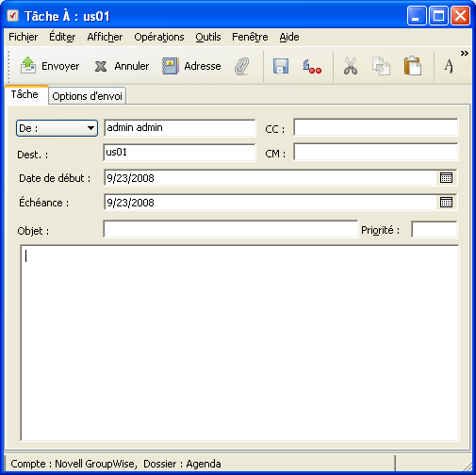The height and width of the screenshot is (475, 476).
Task: Click the paperclip attach file icon
Action: click(241, 66)
